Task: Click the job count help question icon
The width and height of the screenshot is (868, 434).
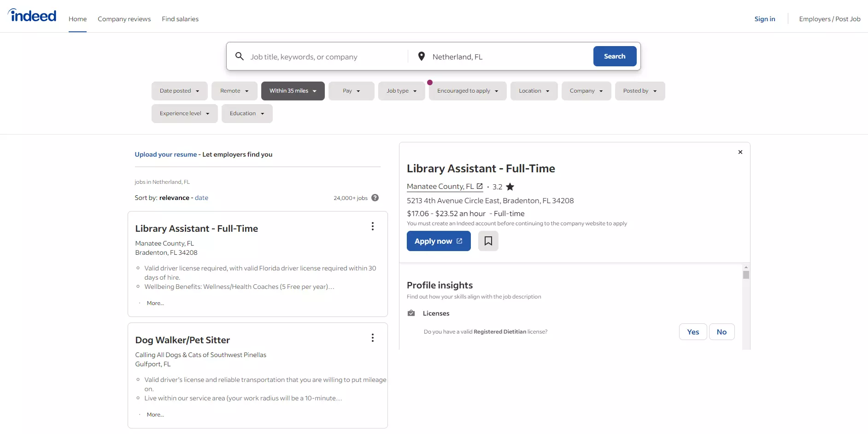Action: pos(375,198)
